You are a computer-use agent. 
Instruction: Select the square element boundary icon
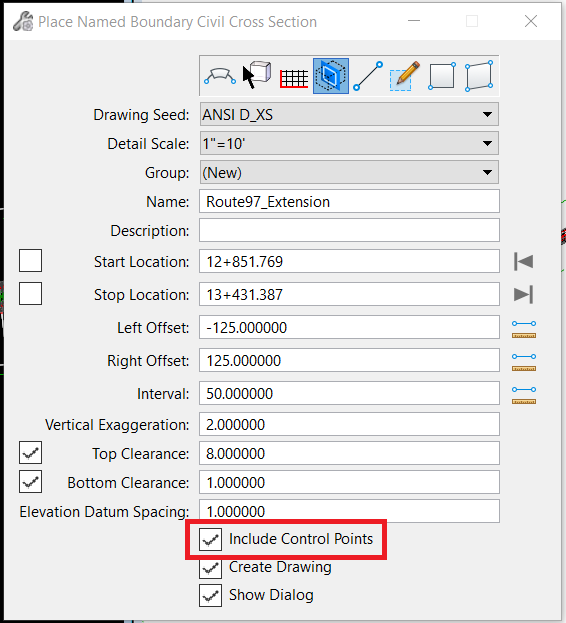click(442, 76)
